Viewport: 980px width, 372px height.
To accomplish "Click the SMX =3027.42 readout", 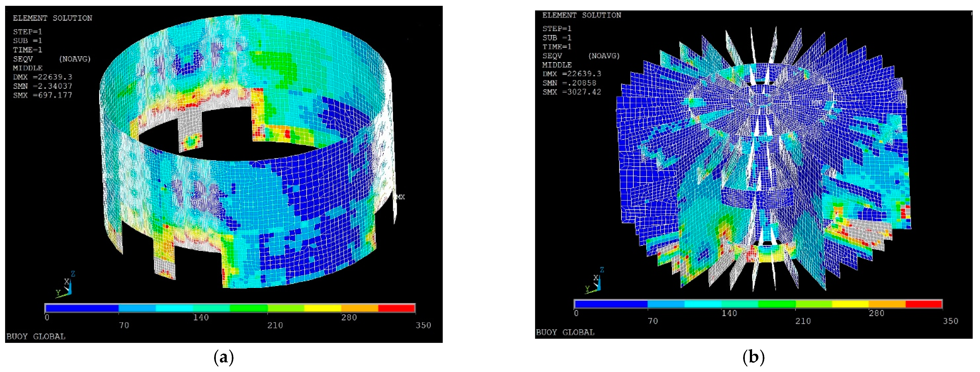I will pyautogui.click(x=572, y=92).
